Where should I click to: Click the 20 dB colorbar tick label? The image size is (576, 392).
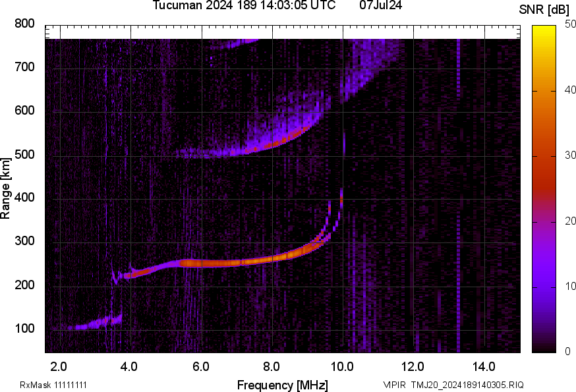(570, 221)
